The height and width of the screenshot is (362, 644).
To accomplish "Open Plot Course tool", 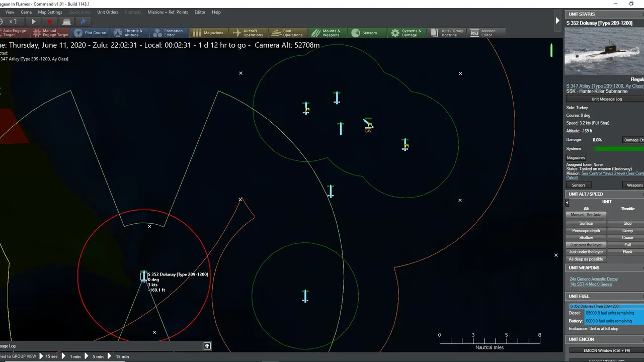I will coord(90,33).
